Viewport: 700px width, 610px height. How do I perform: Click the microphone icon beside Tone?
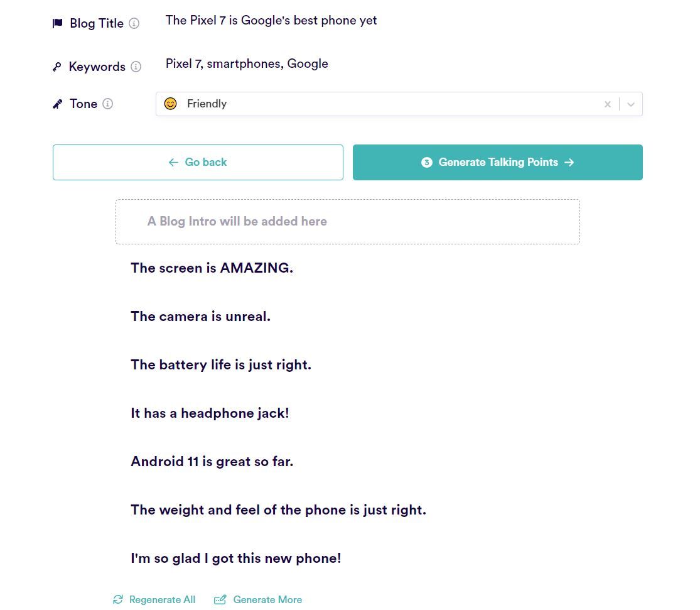(57, 103)
